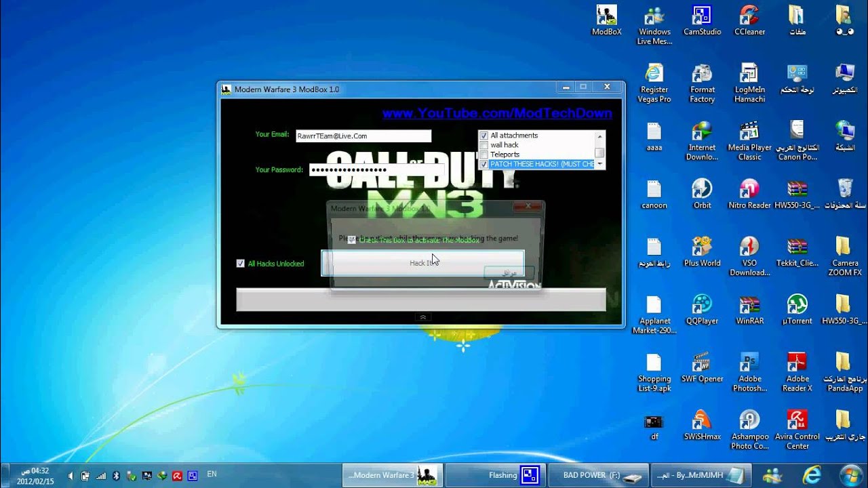Open the YouTube.com/ModTechDown link

[x=497, y=113]
